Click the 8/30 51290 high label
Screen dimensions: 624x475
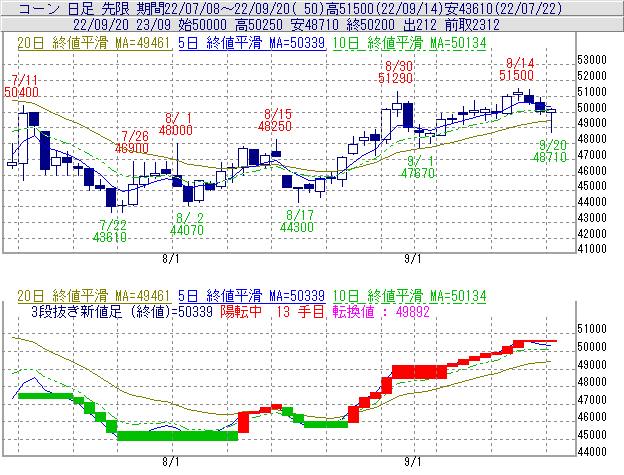coord(396,72)
